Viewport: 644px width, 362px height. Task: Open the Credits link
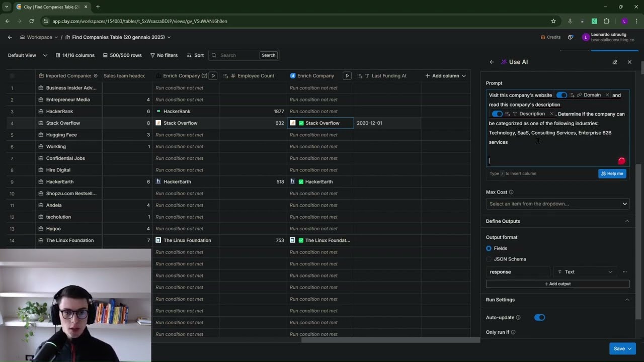(x=550, y=37)
